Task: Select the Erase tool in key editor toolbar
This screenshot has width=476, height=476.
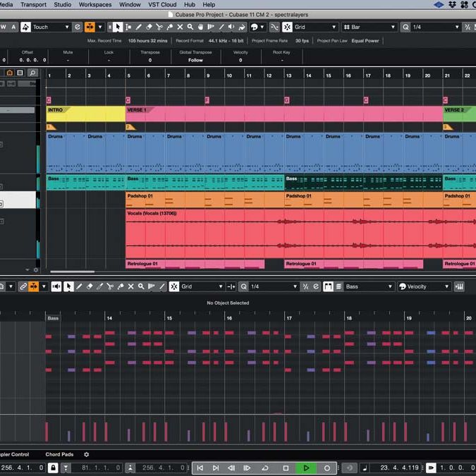Action: click(x=90, y=286)
